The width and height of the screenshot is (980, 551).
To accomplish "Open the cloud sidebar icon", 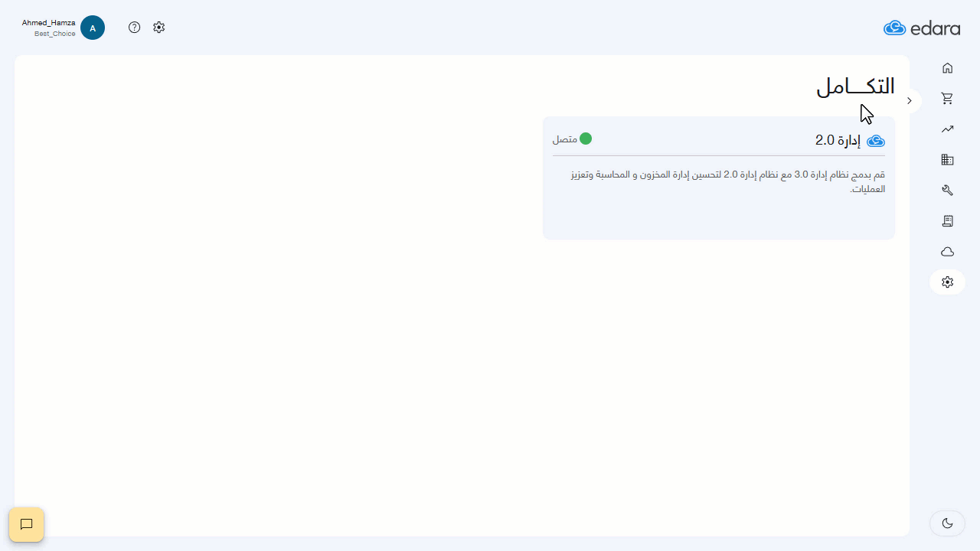I will pyautogui.click(x=947, y=252).
